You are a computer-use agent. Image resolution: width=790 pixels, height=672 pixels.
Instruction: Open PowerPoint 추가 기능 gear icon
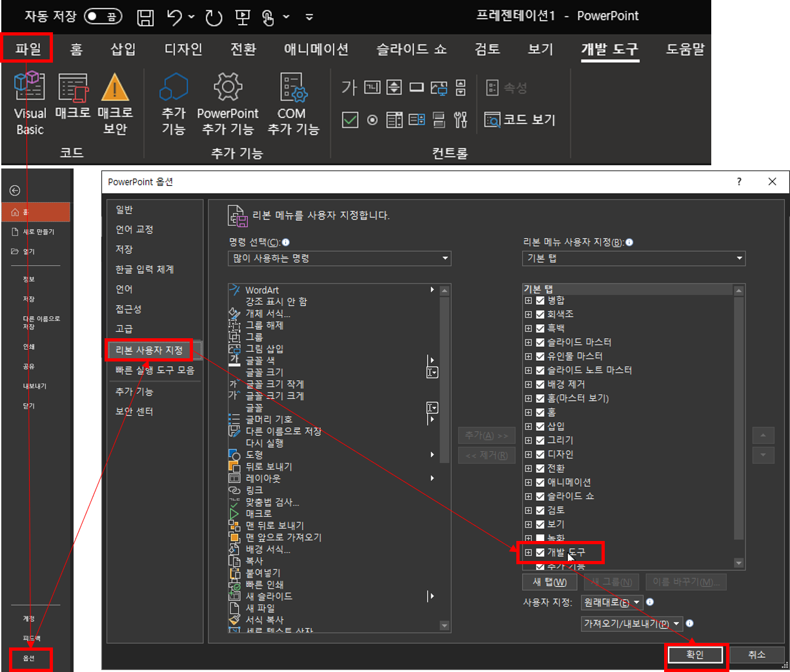click(x=228, y=87)
